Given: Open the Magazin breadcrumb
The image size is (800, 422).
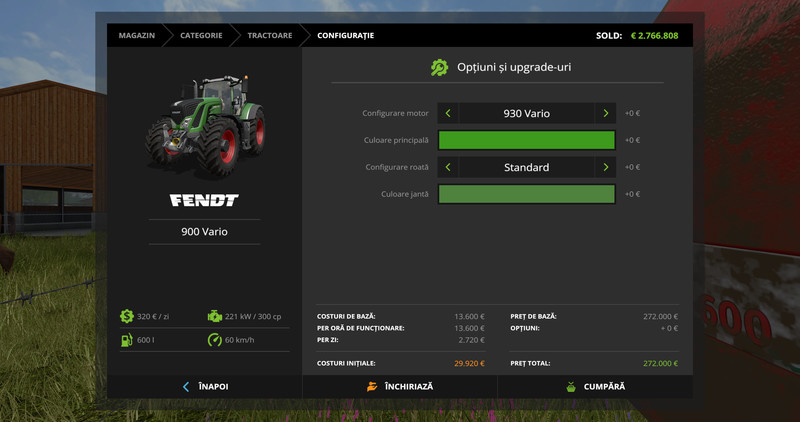Looking at the screenshot, I should click(x=137, y=36).
